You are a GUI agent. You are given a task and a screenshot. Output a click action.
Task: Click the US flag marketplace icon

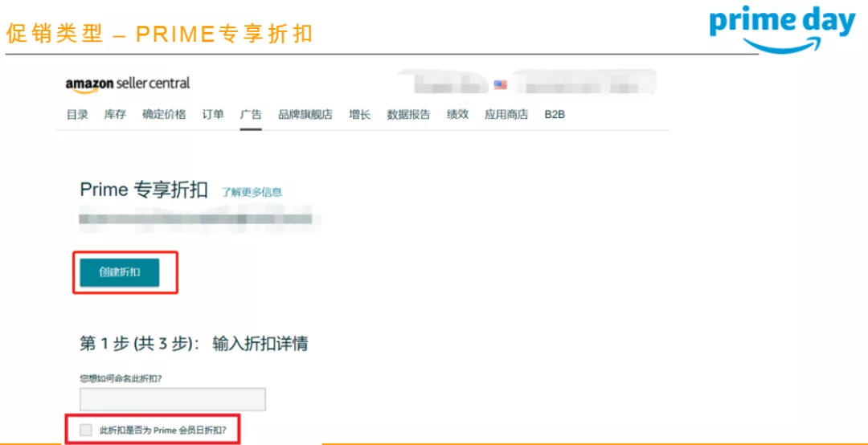[500, 85]
